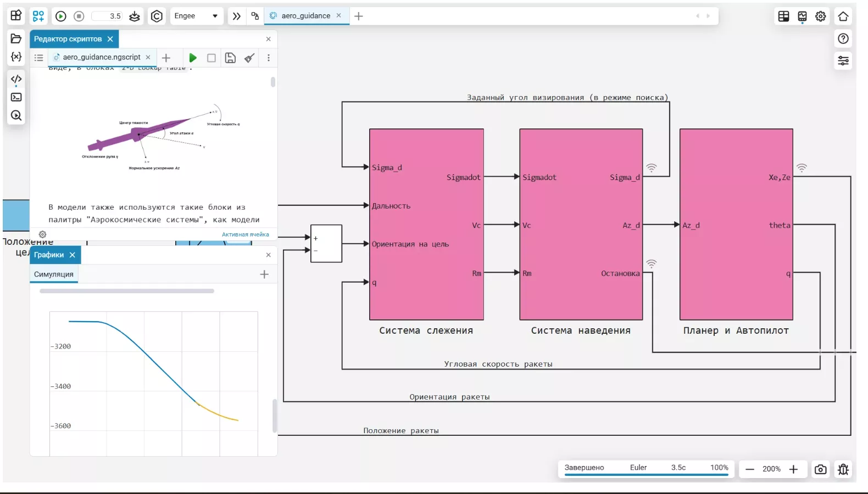Close the script editor panel
Screen dimensions: 868x494
(268, 39)
